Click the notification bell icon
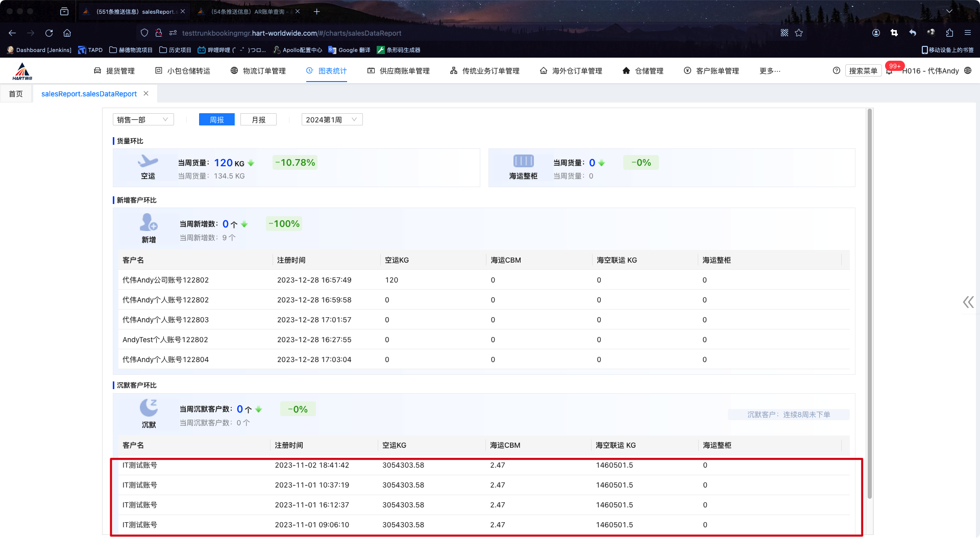The image size is (980, 538). [889, 71]
